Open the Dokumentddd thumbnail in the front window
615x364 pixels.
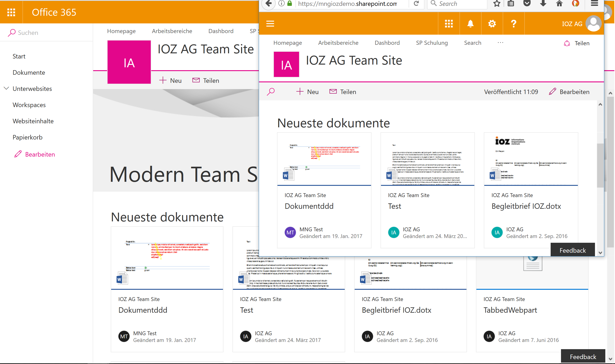coord(324,159)
